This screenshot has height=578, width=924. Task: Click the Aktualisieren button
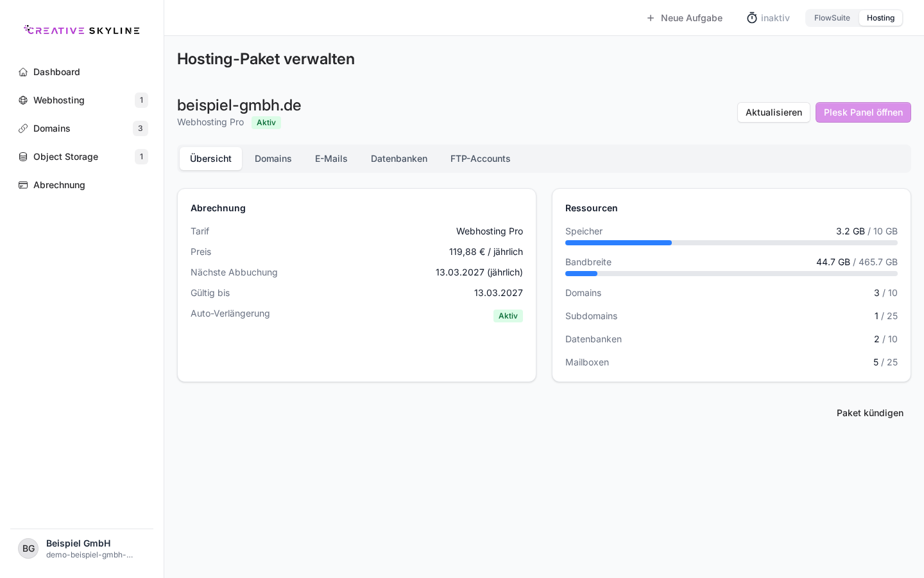[x=774, y=112]
